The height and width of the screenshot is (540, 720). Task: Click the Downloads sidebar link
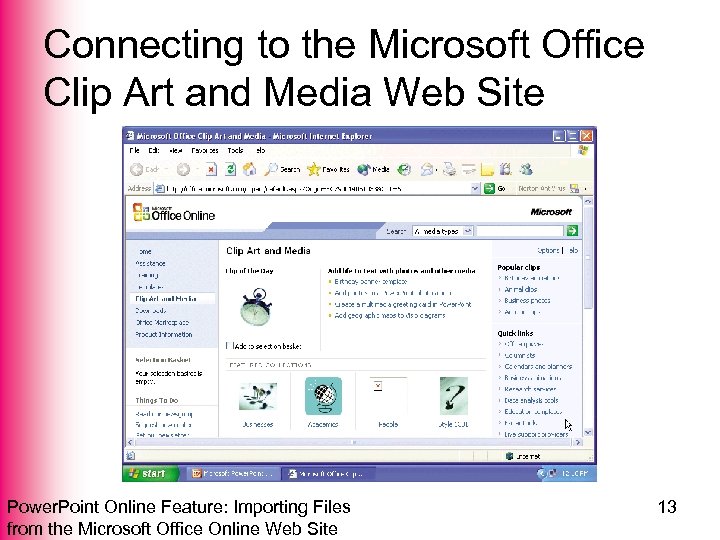(x=151, y=310)
